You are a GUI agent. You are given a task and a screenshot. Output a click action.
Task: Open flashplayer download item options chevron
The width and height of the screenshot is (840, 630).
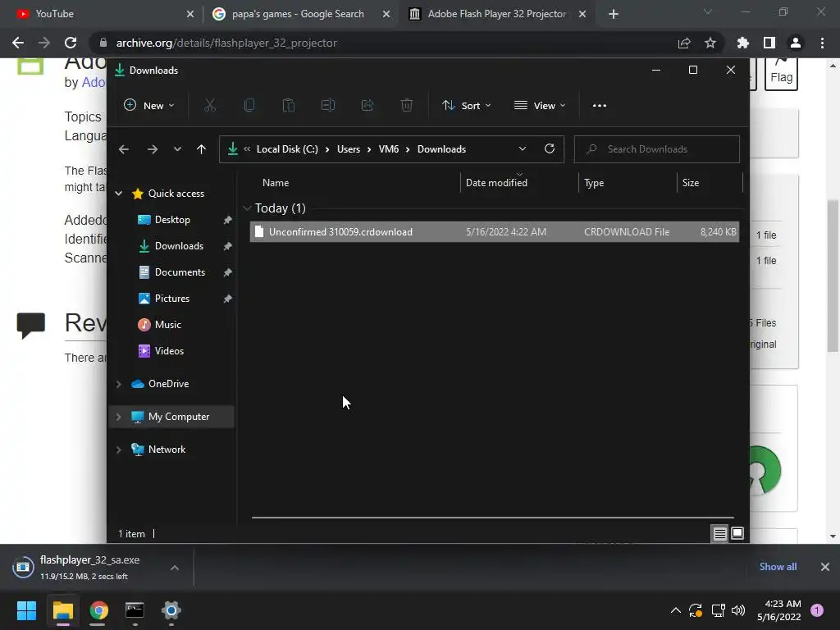pos(175,568)
